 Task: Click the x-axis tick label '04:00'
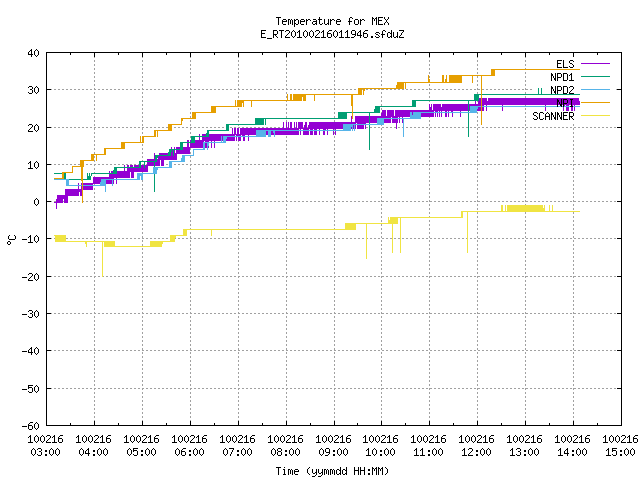tap(93, 452)
